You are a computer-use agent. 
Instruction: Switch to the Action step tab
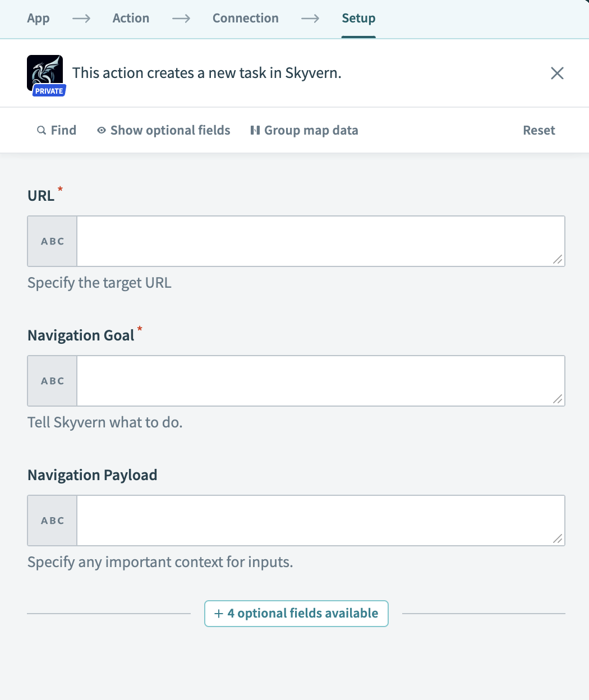coord(131,19)
